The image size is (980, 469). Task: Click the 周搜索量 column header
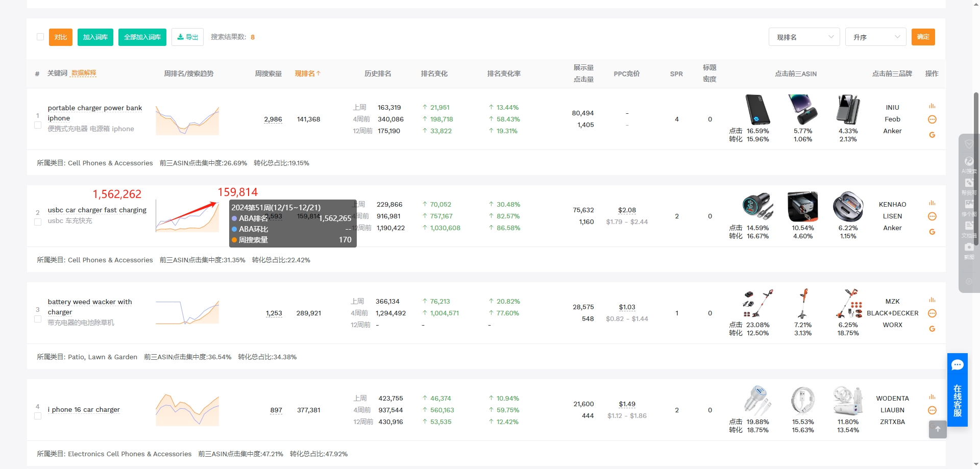pyautogui.click(x=268, y=73)
